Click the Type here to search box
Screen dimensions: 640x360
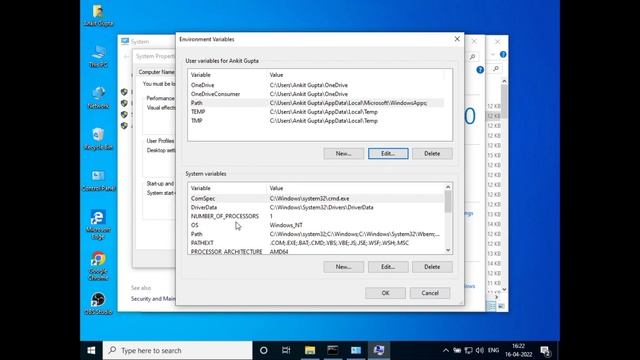tap(178, 350)
